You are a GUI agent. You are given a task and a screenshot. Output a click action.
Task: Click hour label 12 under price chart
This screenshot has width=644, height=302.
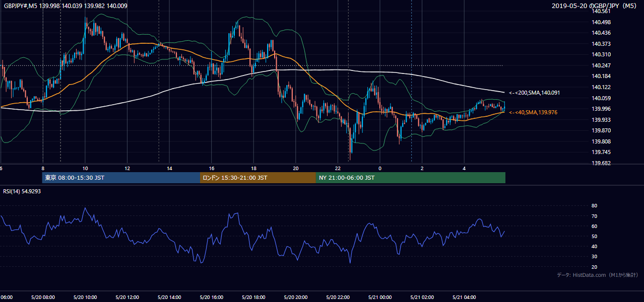tap(127, 169)
